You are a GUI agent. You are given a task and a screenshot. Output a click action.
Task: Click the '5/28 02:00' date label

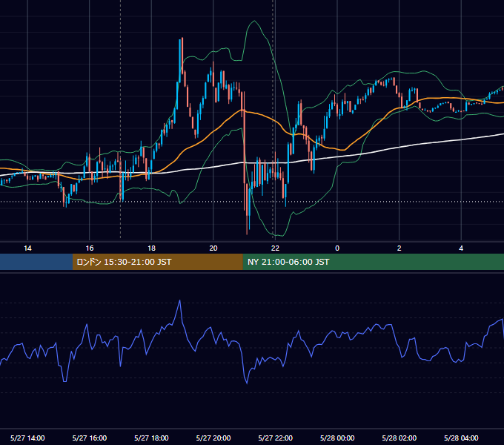click(x=399, y=438)
